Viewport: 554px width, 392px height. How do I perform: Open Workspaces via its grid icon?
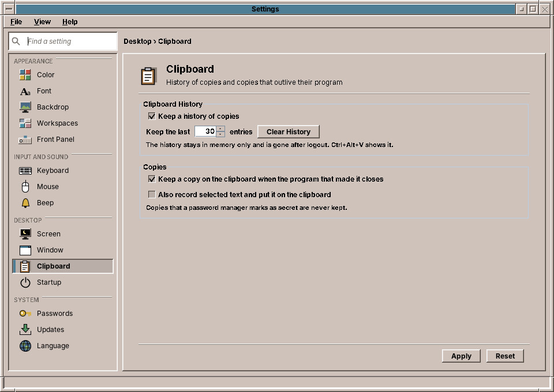[25, 123]
